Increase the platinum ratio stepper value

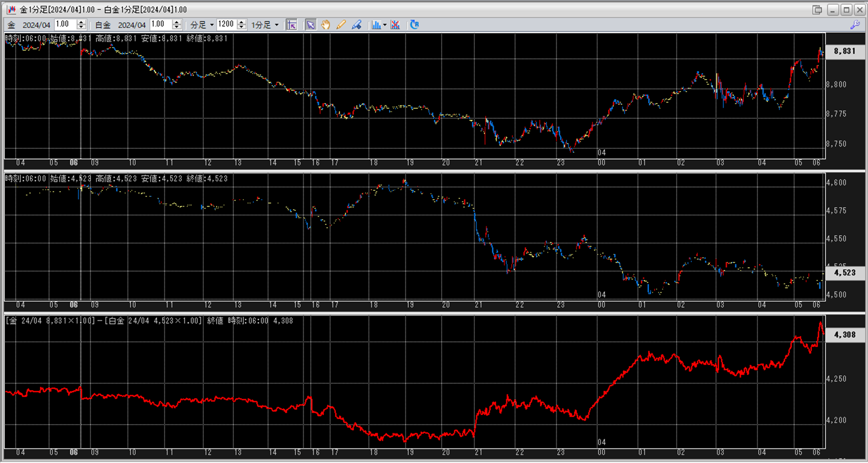tap(177, 22)
